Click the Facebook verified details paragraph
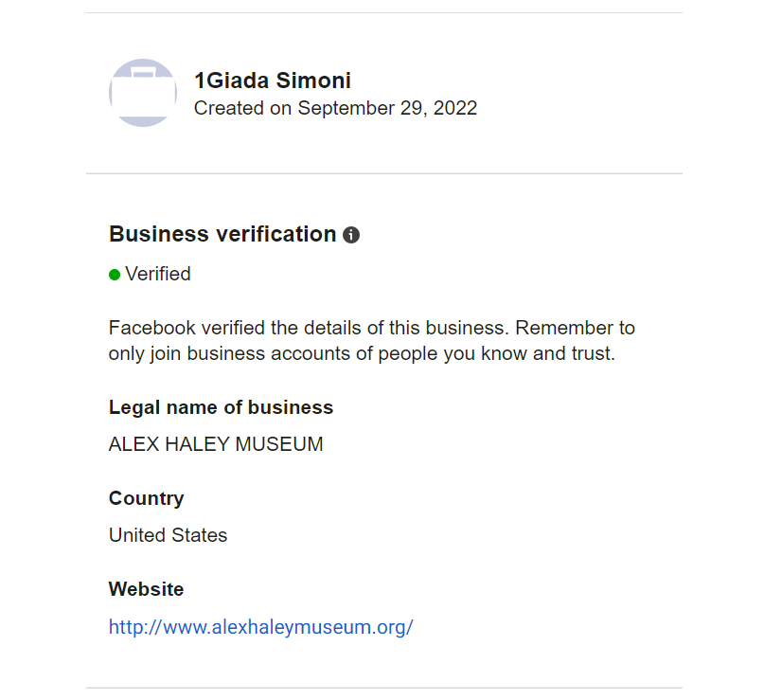Screen dimensions: 764x700 coord(372,341)
